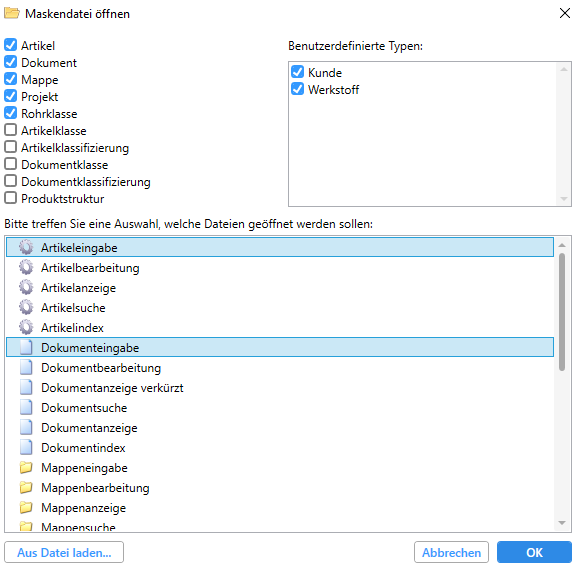Viewport: 578px width, 570px height.
Task: Click the gear icon beside Artikeleingabe
Action: click(26, 247)
